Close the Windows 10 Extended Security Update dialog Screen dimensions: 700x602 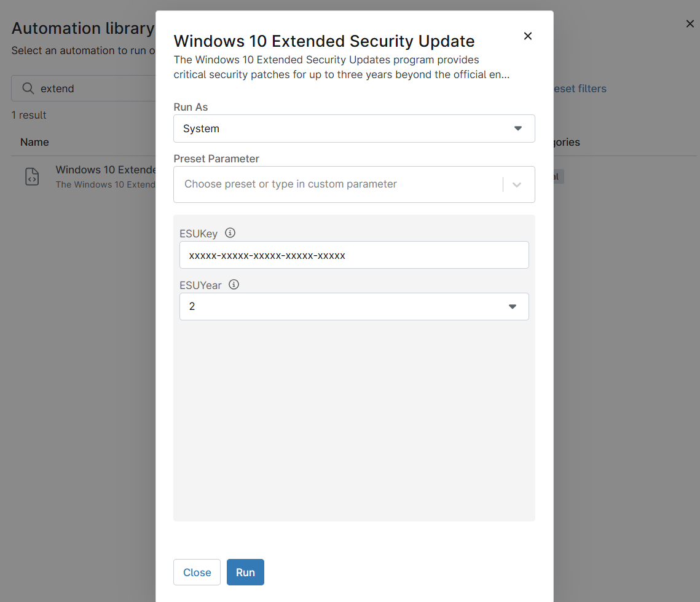527,36
